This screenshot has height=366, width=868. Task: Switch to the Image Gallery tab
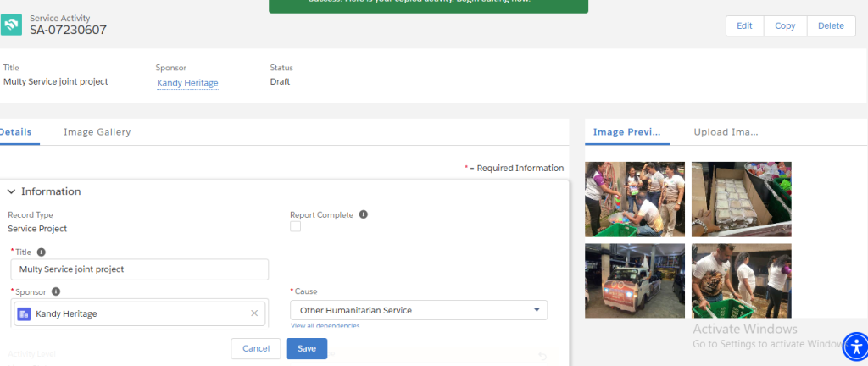[x=97, y=132]
